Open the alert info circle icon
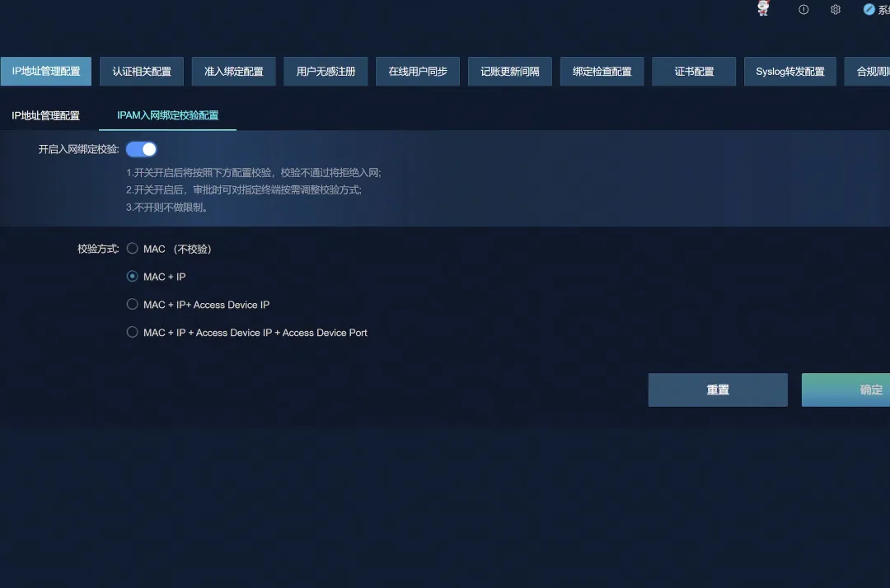 [803, 9]
